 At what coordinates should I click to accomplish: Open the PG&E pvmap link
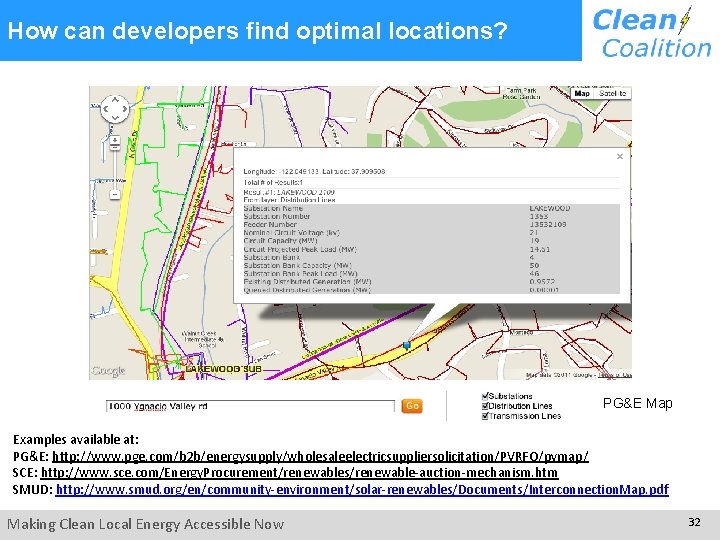[320, 456]
